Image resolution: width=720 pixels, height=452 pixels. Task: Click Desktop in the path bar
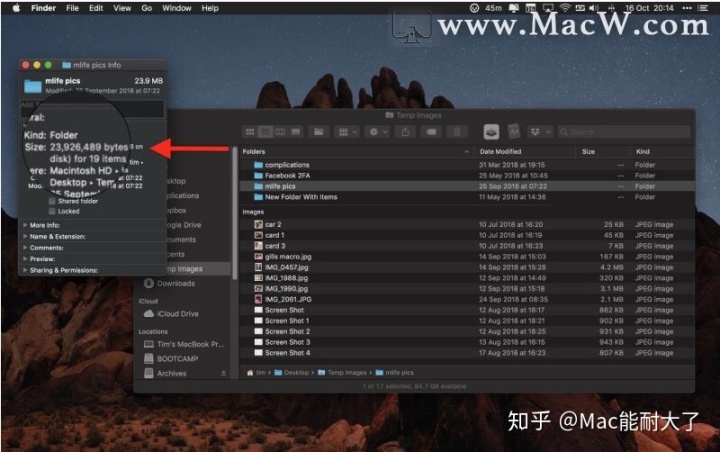pos(292,373)
